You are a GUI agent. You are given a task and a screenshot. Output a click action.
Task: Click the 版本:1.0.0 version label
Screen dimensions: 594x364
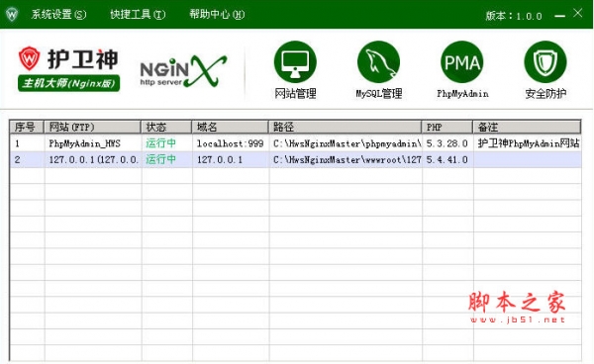point(514,16)
